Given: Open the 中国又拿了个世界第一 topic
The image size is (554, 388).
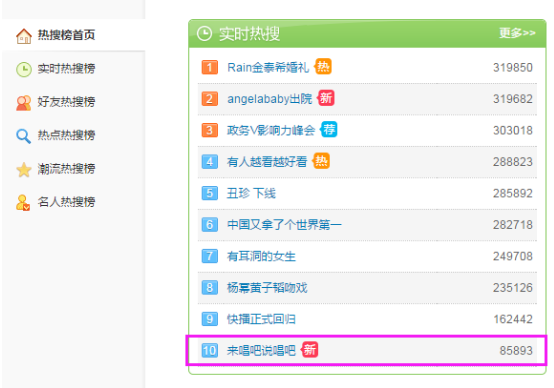Looking at the screenshot, I should coord(284,224).
